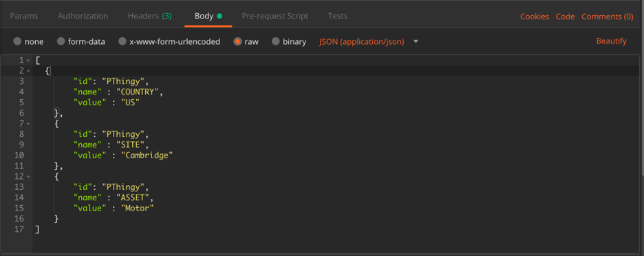Click line number 17 in the gutter
This screenshot has height=256, width=644.
(x=19, y=229)
